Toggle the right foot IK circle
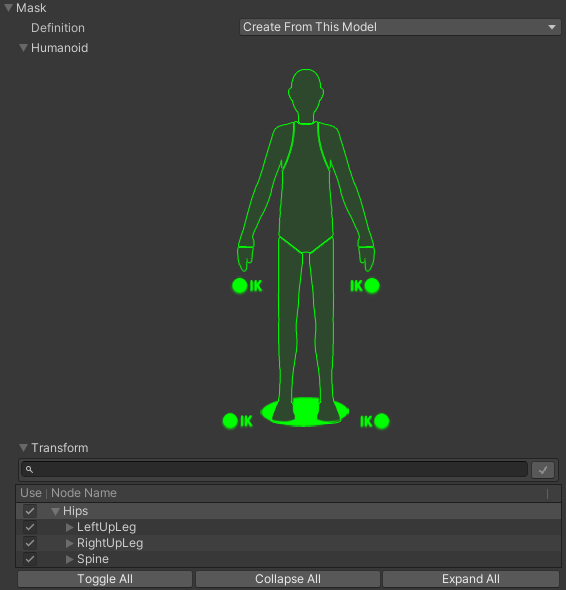 (382, 421)
